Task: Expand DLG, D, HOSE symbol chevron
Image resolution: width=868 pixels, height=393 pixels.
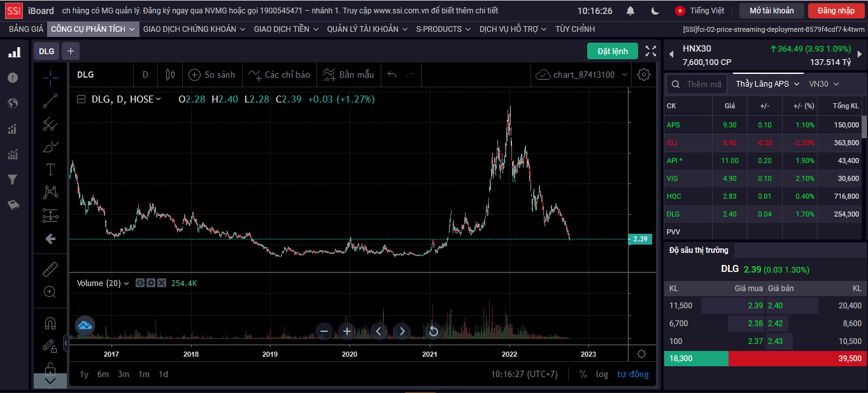Action: [x=159, y=99]
